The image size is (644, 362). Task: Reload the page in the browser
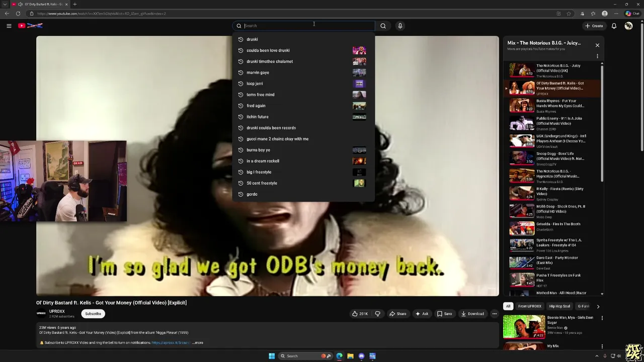pos(18,14)
